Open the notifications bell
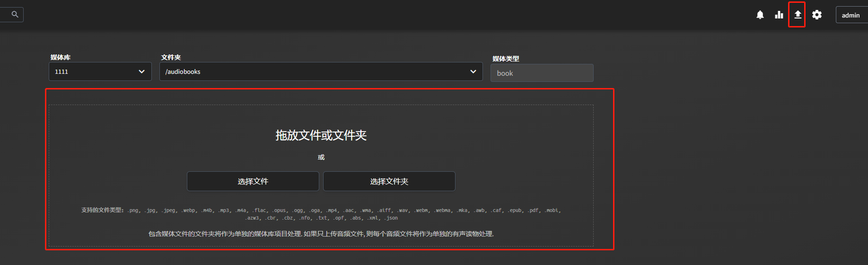The height and width of the screenshot is (265, 868). pyautogui.click(x=760, y=15)
